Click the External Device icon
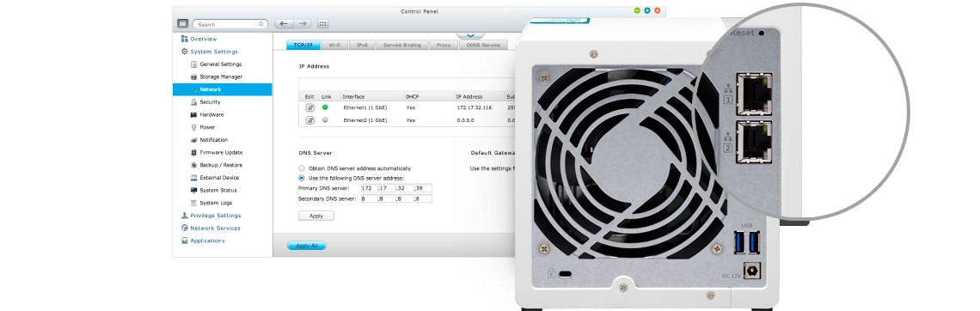The image size is (980, 311). tap(193, 177)
